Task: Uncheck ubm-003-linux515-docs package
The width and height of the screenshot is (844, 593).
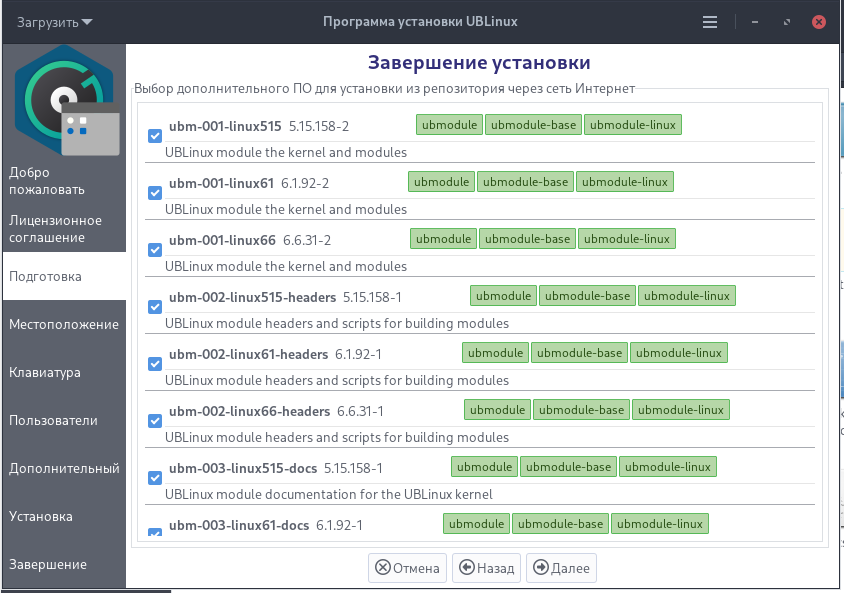Action: pos(155,478)
